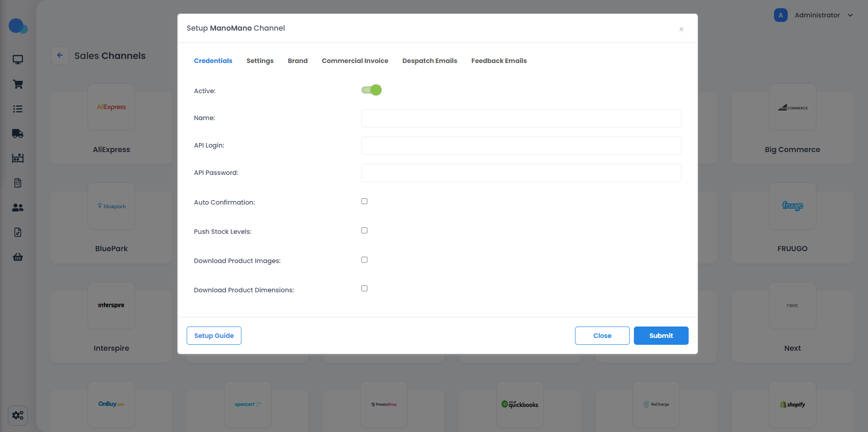Viewport: 868px width, 432px height.
Task: Open the shopping cart sidebar icon
Action: tap(18, 84)
